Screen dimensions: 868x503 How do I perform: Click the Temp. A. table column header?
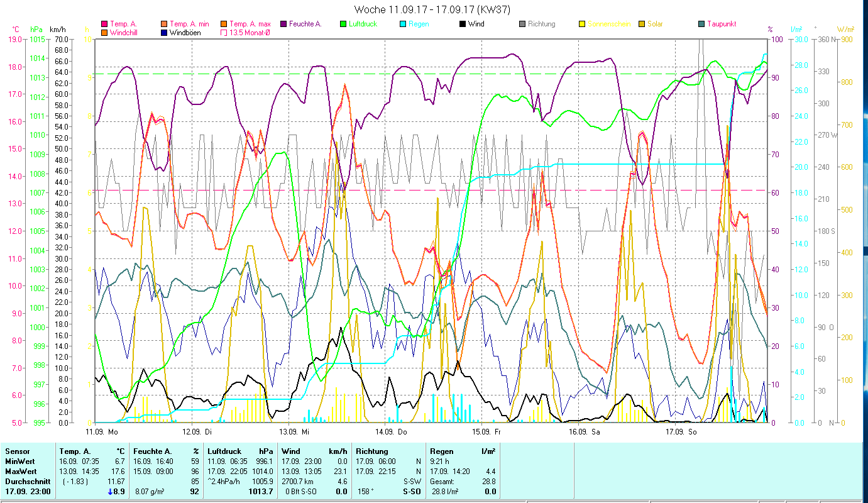point(75,451)
